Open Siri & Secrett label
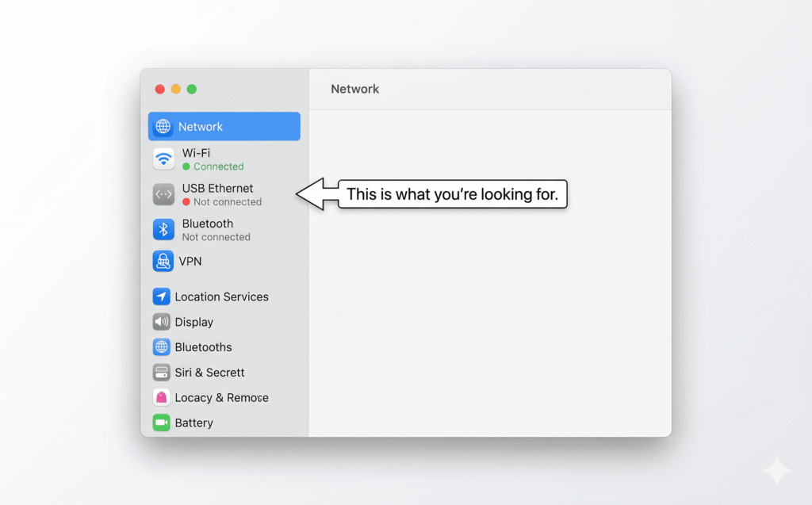Image resolution: width=812 pixels, height=505 pixels. tap(209, 373)
